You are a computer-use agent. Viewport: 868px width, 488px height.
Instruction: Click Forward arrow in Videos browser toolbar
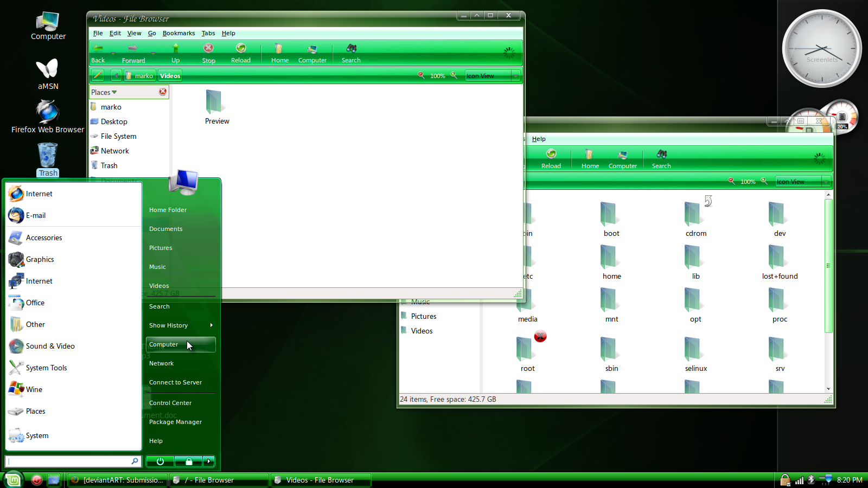[133, 49]
